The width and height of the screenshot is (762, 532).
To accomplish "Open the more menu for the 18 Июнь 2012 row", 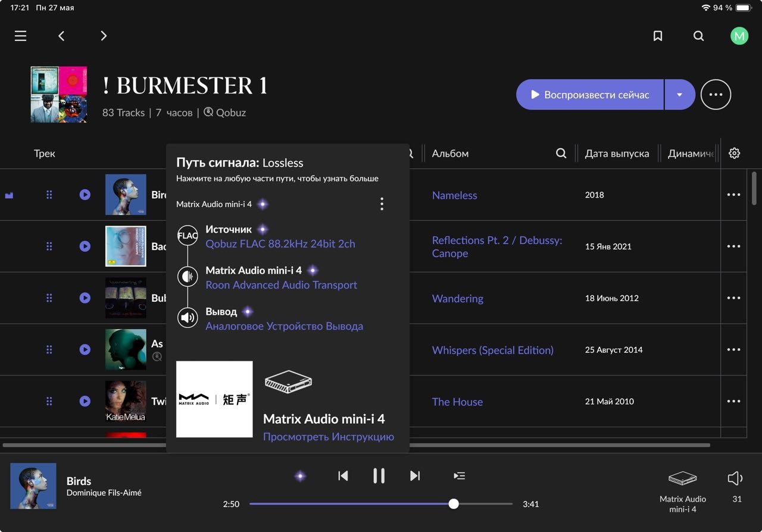I will click(x=733, y=298).
